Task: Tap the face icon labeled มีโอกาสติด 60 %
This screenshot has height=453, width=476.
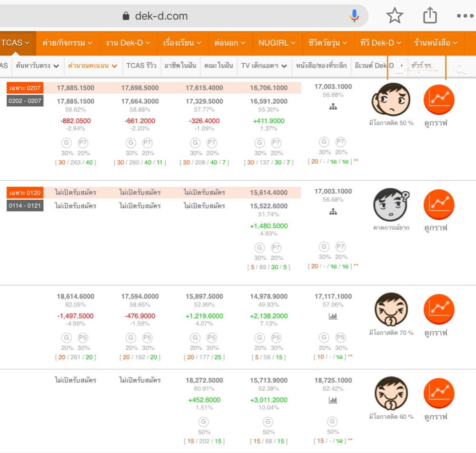Action: 391,394
